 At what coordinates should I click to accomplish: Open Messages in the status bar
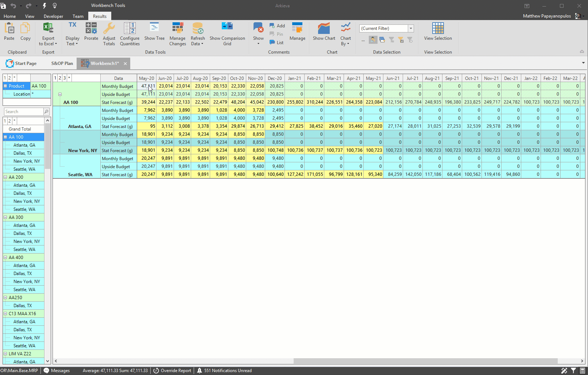[57, 371]
